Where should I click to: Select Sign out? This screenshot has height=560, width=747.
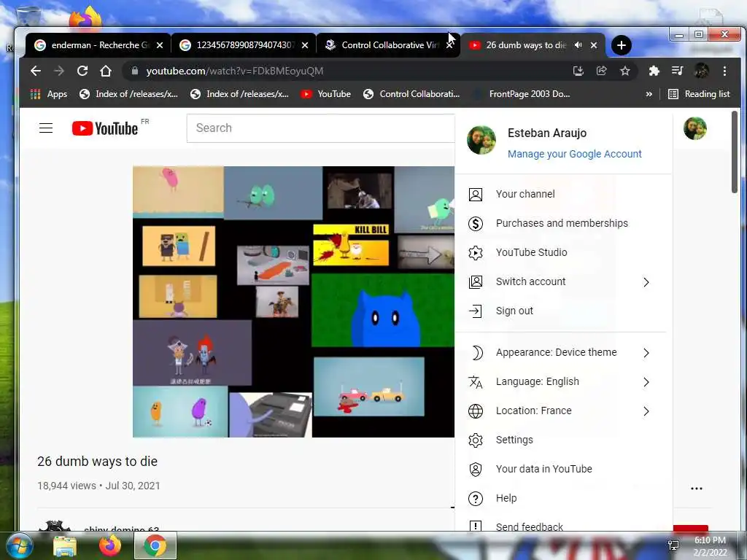564,311
